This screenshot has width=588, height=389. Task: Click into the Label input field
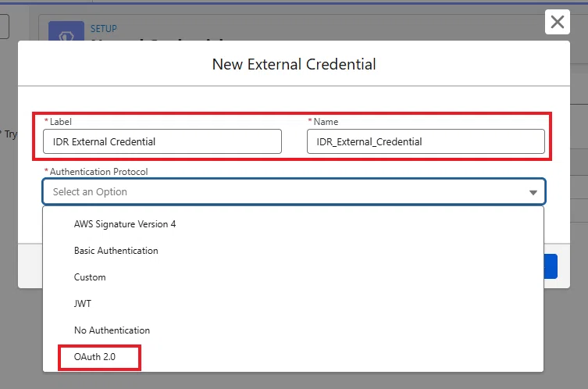tap(162, 141)
